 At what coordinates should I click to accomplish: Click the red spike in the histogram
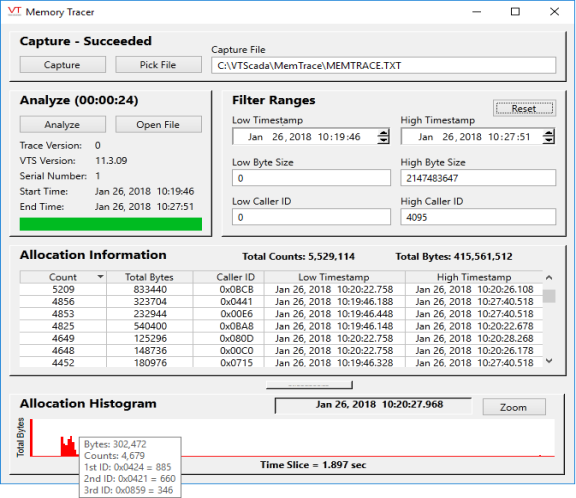click(x=32, y=438)
